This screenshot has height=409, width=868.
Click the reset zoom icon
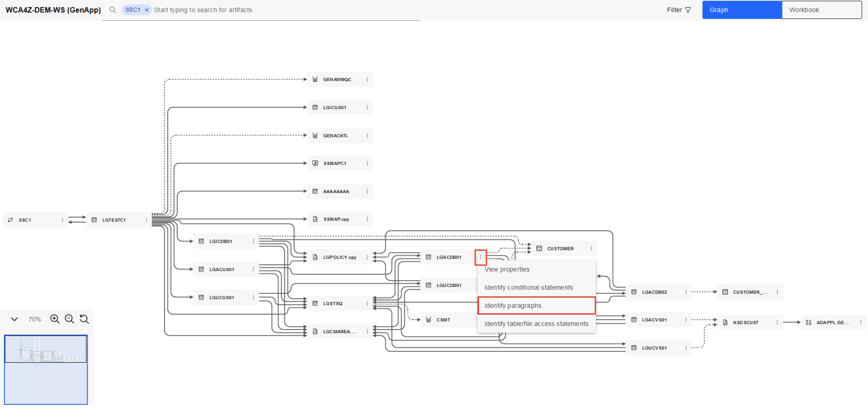click(x=84, y=319)
